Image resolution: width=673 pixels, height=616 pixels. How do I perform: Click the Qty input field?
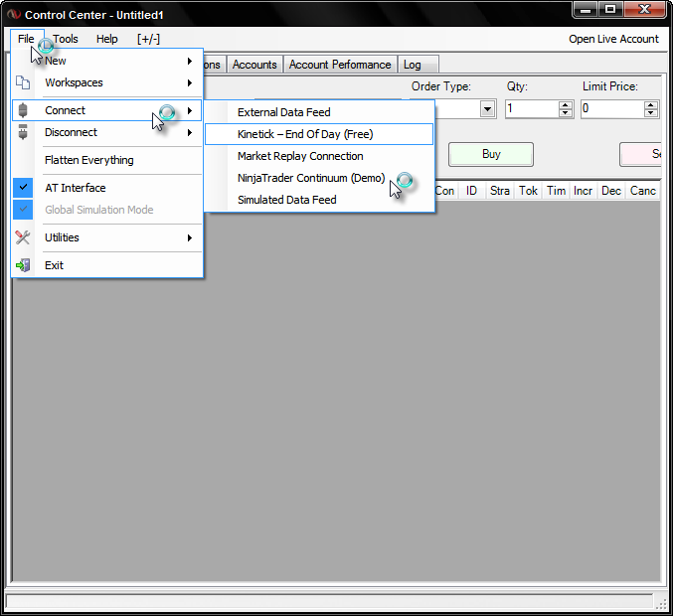[532, 109]
